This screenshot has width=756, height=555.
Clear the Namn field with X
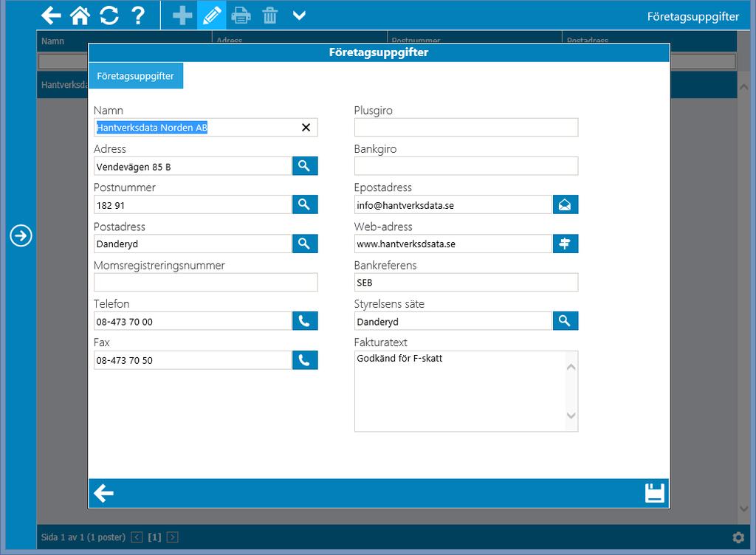coord(306,127)
